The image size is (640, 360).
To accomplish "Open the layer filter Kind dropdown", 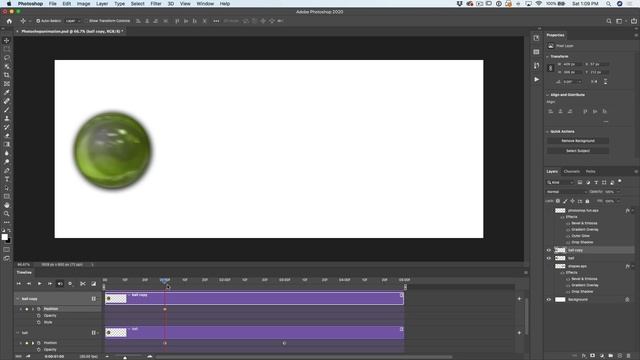I will [560, 182].
